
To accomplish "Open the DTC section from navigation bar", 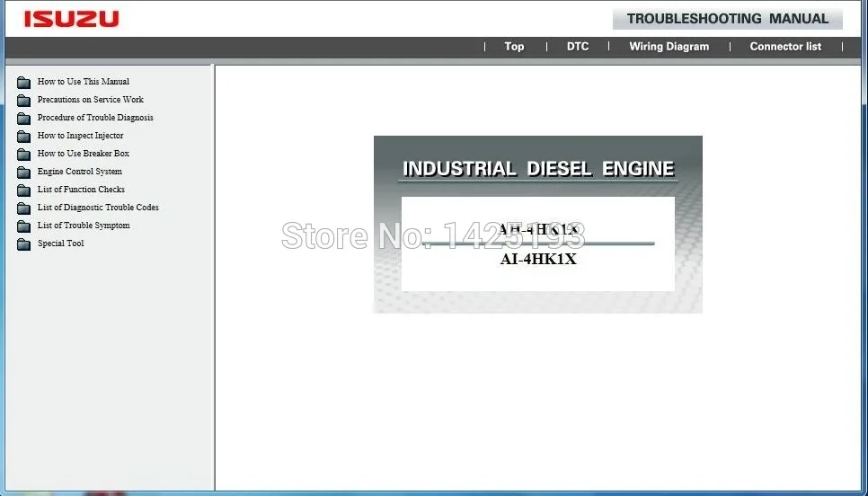I will pos(578,47).
